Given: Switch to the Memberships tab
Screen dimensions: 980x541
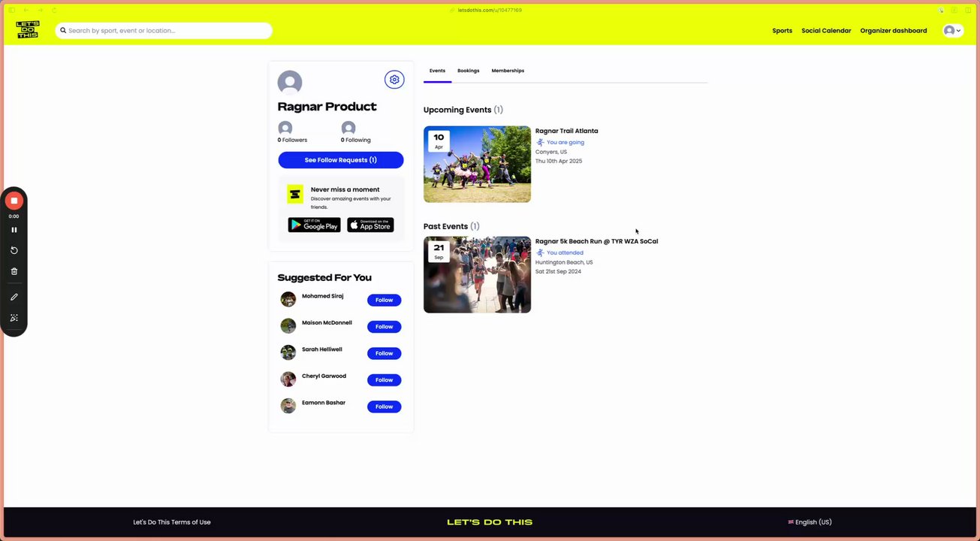Looking at the screenshot, I should coord(508,71).
